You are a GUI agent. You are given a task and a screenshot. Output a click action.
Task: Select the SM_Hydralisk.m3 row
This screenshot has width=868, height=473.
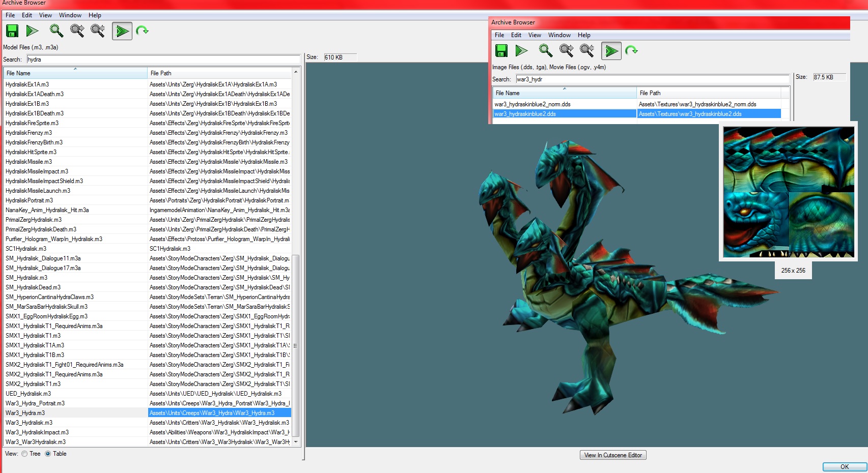click(148, 278)
